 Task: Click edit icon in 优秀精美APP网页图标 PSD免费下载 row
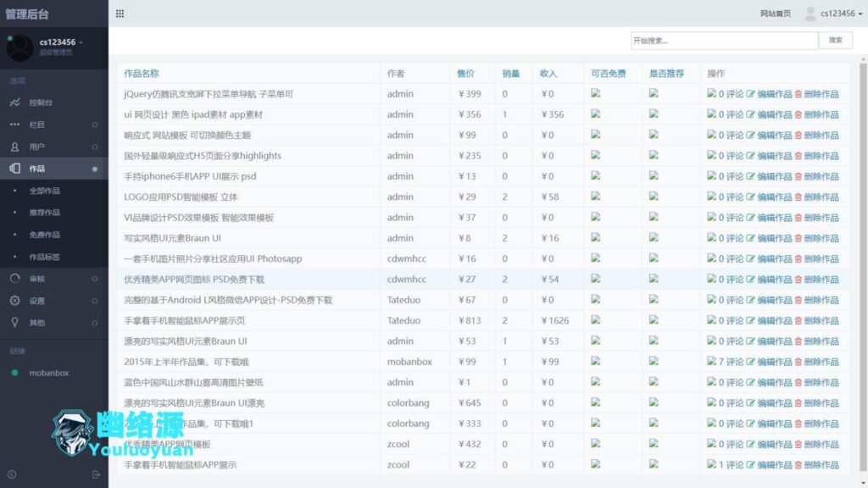pos(750,280)
